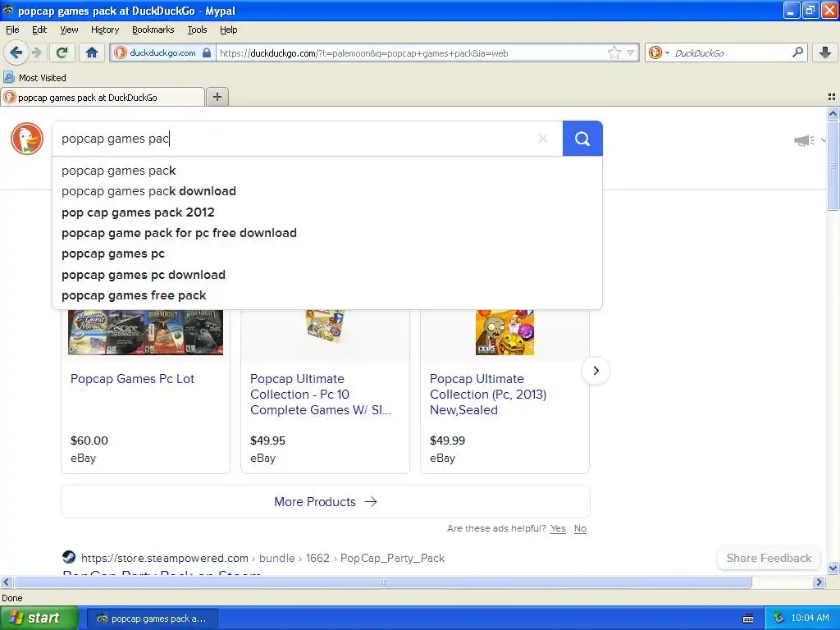
Task: Select the 'popcap games pack at DuckDuckGo' tab
Action: pyautogui.click(x=103, y=97)
